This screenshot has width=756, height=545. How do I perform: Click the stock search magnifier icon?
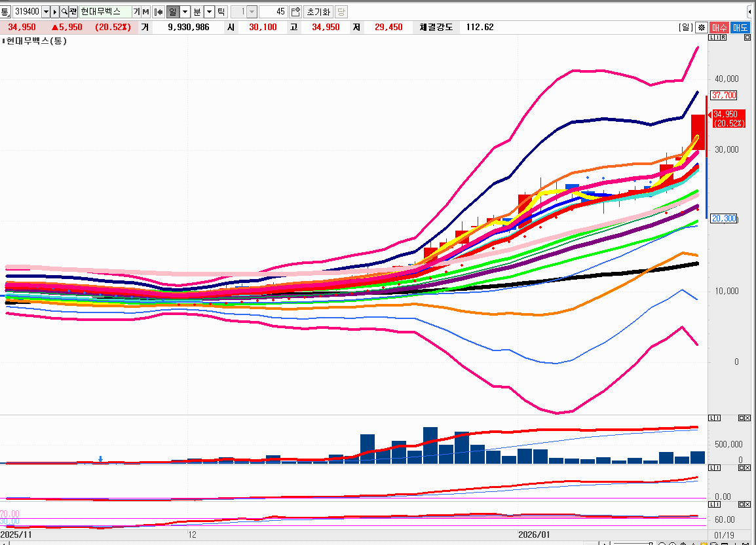[x=64, y=12]
